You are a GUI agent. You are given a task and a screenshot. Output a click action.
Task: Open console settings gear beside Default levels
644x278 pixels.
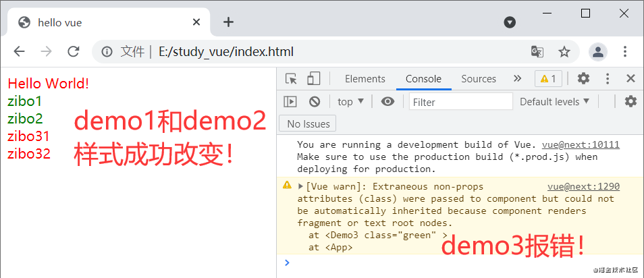[630, 101]
